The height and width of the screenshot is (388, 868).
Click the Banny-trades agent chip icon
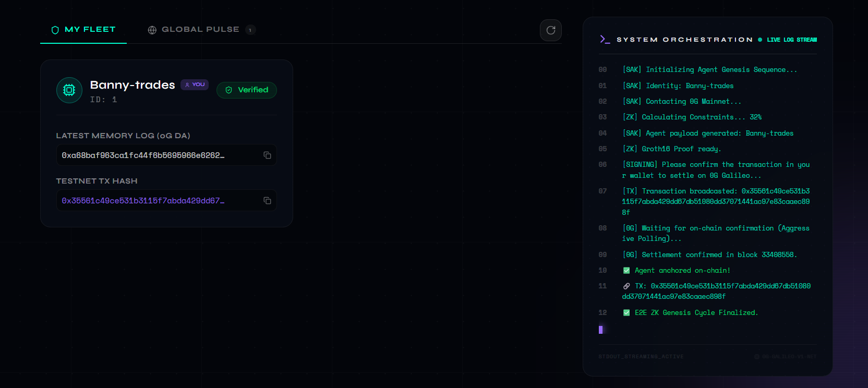69,90
